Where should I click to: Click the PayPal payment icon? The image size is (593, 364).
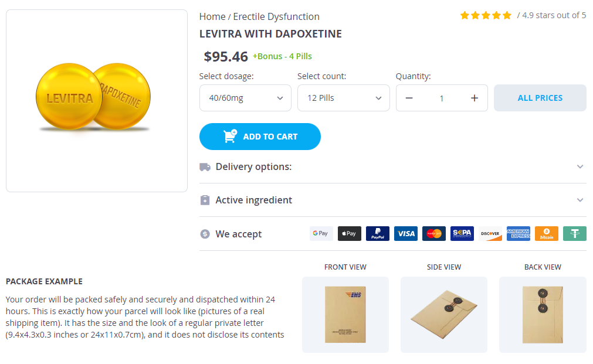pos(378,233)
